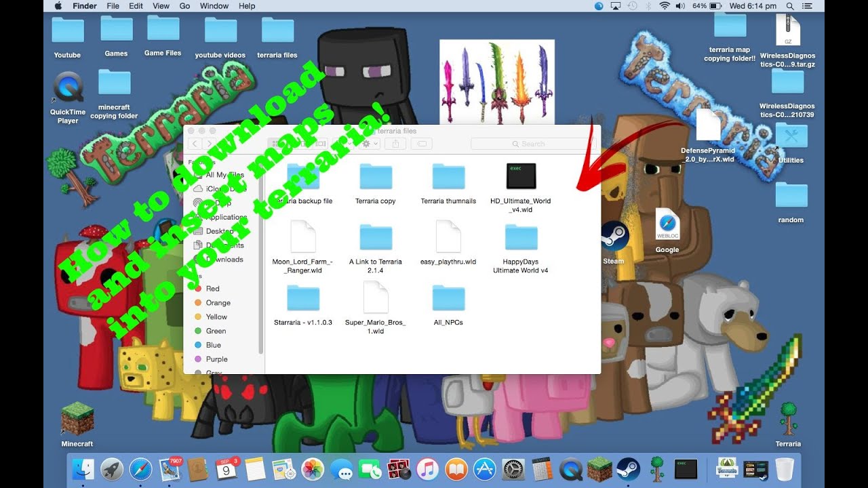Open the Edit menu
Screen dimensions: 868x488
pos(136,6)
